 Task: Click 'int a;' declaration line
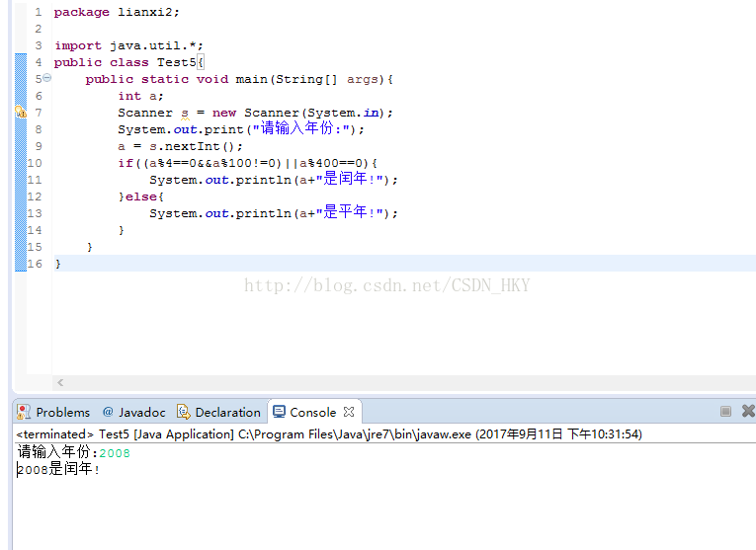(x=140, y=96)
